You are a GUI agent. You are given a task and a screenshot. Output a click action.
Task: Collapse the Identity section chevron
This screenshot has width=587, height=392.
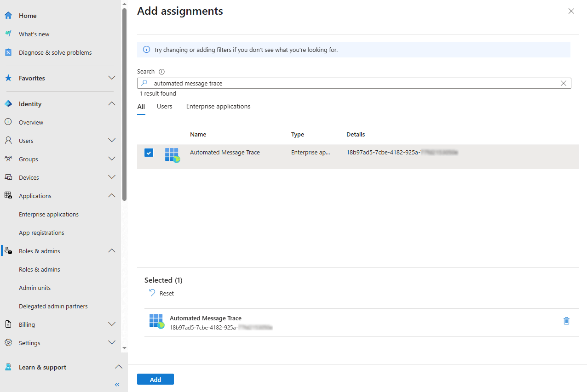point(112,104)
